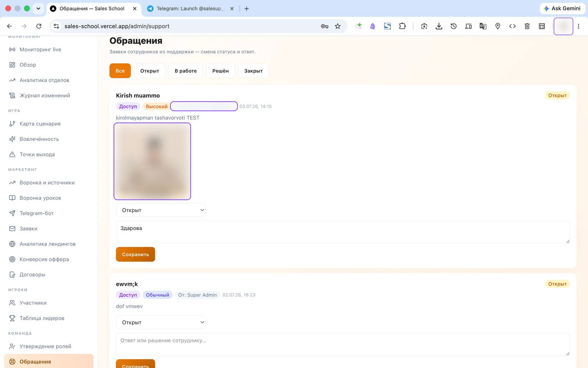This screenshot has height=368, width=588.
Task: Click the Обычный priority badge
Action: coord(158,295)
